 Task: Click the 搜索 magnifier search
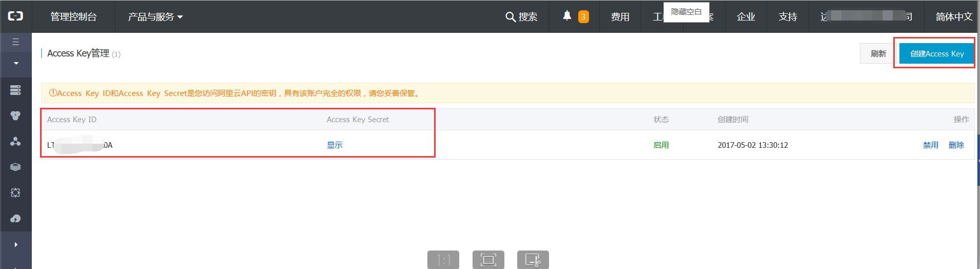click(x=521, y=17)
